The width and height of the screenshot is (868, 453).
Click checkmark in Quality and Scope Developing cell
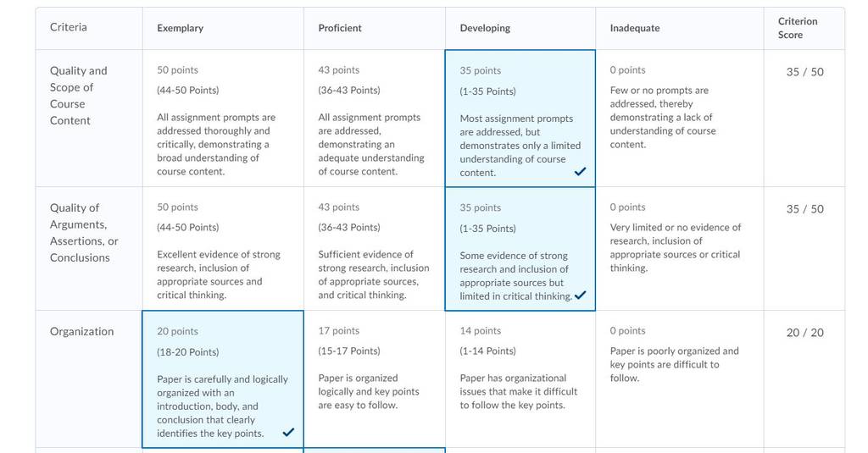coord(580,172)
